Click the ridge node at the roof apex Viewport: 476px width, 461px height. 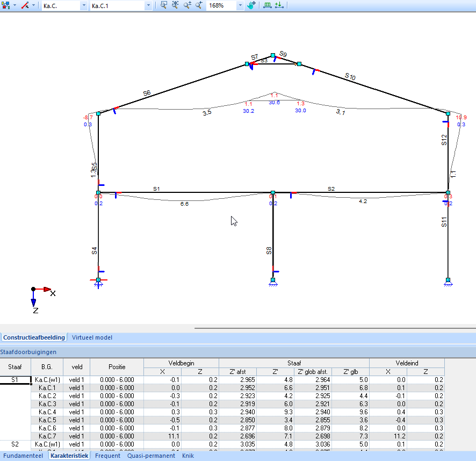click(273, 55)
